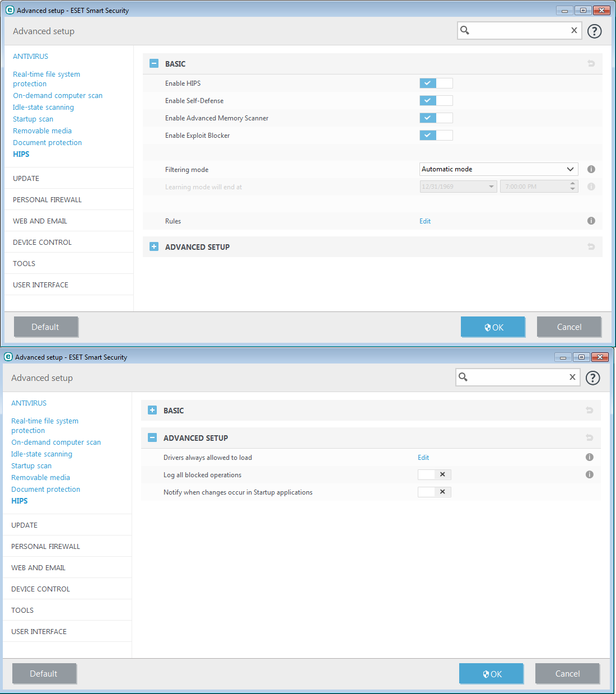Screen dimensions: 616x694
Task: Clear the search field with the X icon
Action: [x=574, y=30]
